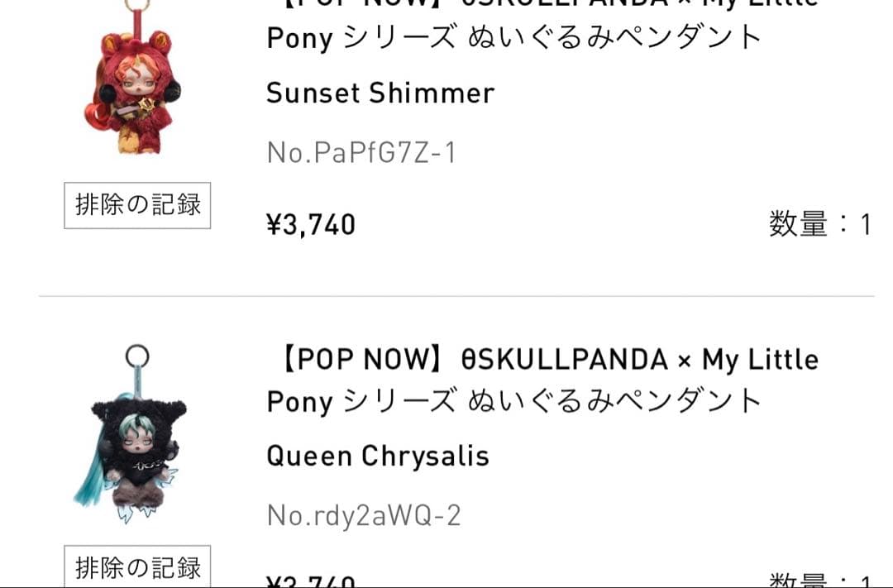893x588 pixels.
Task: Click the 数量：1 quantity label for Sunset Shimmer
Action: pos(821,224)
